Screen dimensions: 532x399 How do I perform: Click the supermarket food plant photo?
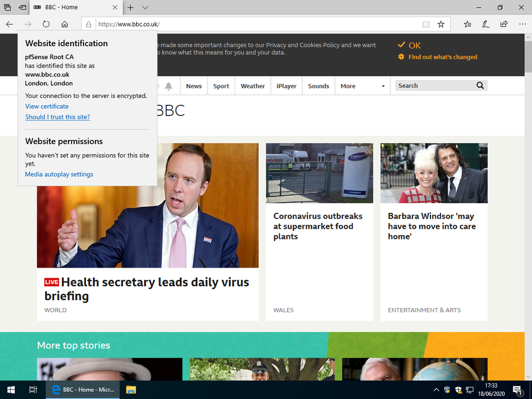319,173
